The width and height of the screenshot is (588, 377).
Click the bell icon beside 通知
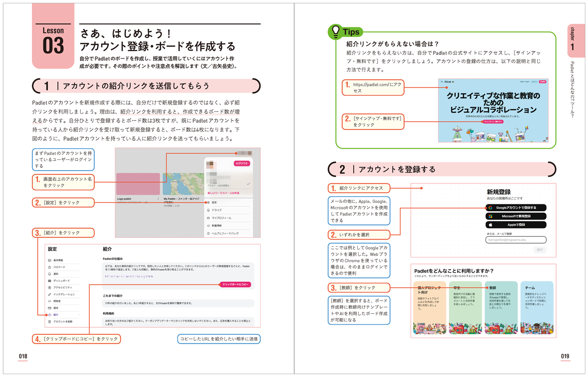tap(49, 274)
